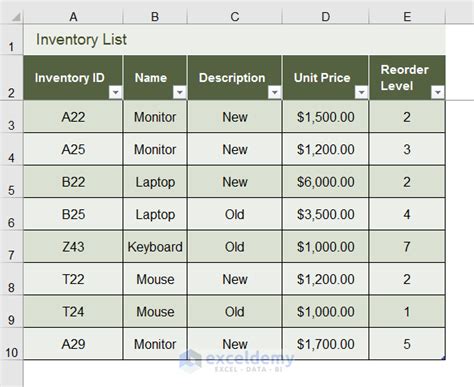Click the Inventory ID header cell
This screenshot has height=387, width=474.
point(73,78)
